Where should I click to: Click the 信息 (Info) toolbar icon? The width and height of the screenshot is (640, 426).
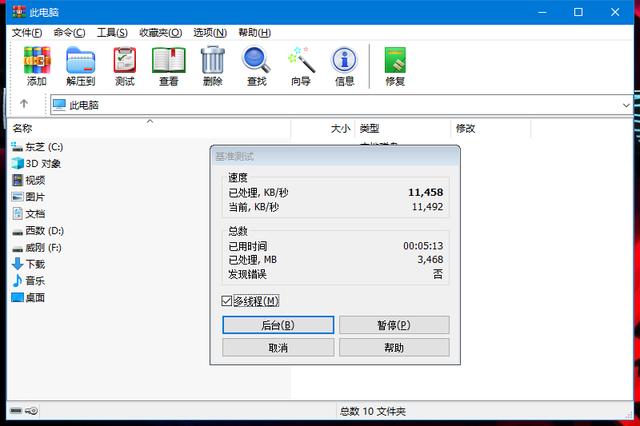(x=344, y=66)
